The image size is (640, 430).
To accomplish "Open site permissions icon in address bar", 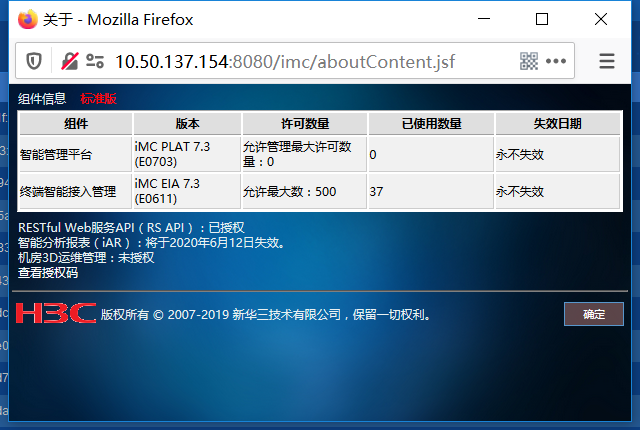I will [95, 61].
